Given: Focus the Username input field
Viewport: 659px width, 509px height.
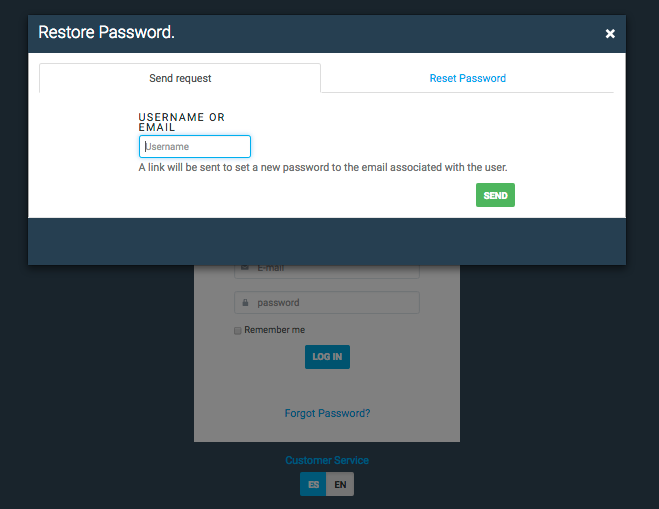Looking at the screenshot, I should [195, 147].
